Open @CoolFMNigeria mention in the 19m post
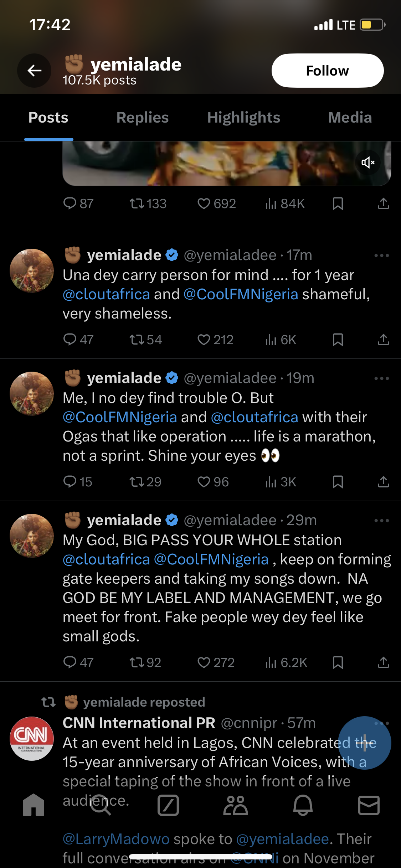The width and height of the screenshot is (401, 868). click(x=120, y=417)
